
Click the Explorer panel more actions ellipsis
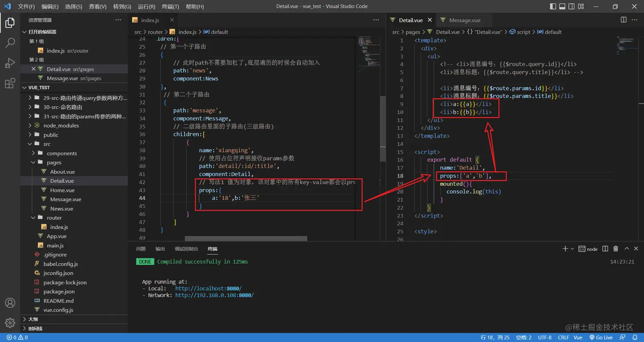click(118, 20)
